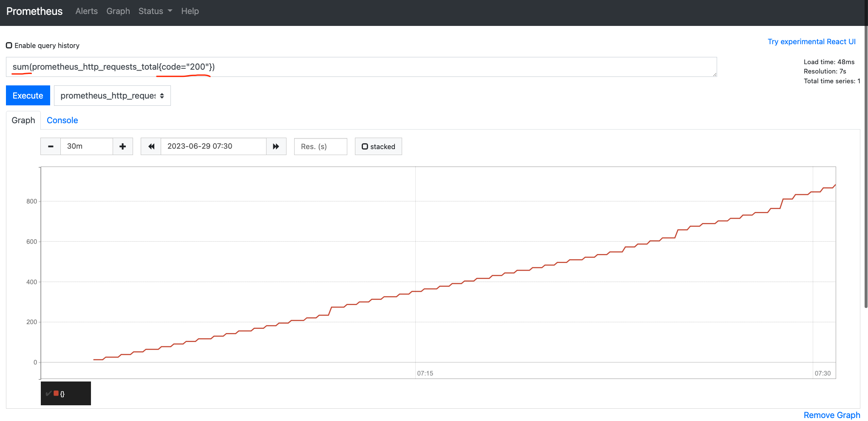The height and width of the screenshot is (421, 868).
Task: Open the Status dropdown menu
Action: (155, 11)
